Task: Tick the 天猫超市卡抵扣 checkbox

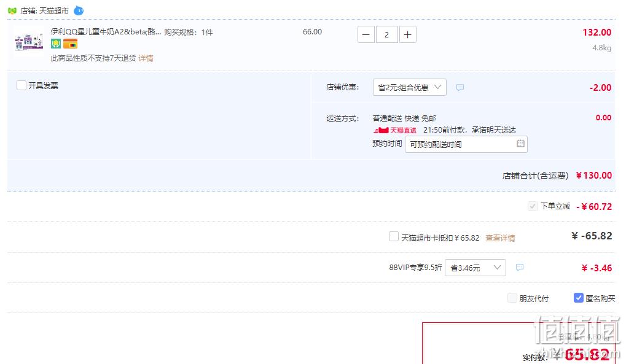Action: click(394, 237)
